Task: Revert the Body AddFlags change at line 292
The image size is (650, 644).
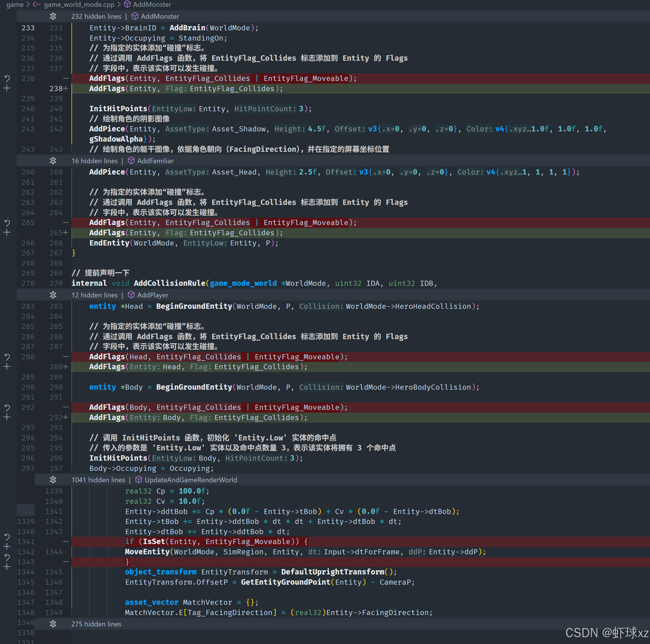Action: 7,407
